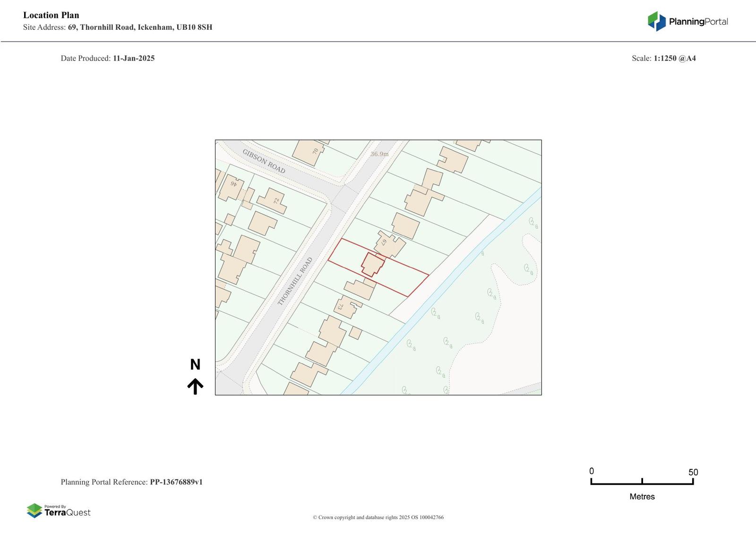This screenshot has height=535, width=756.
Task: Select the building labelled 73
Action: [346, 306]
